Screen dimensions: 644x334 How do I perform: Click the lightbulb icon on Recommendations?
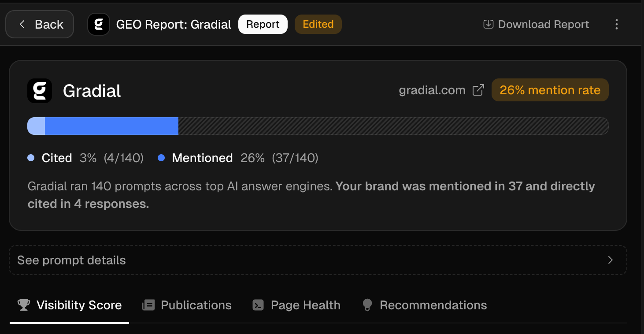367,305
